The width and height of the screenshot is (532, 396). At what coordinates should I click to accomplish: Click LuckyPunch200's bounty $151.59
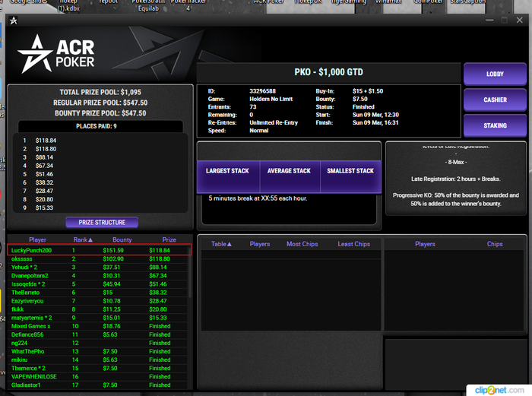[x=113, y=250]
